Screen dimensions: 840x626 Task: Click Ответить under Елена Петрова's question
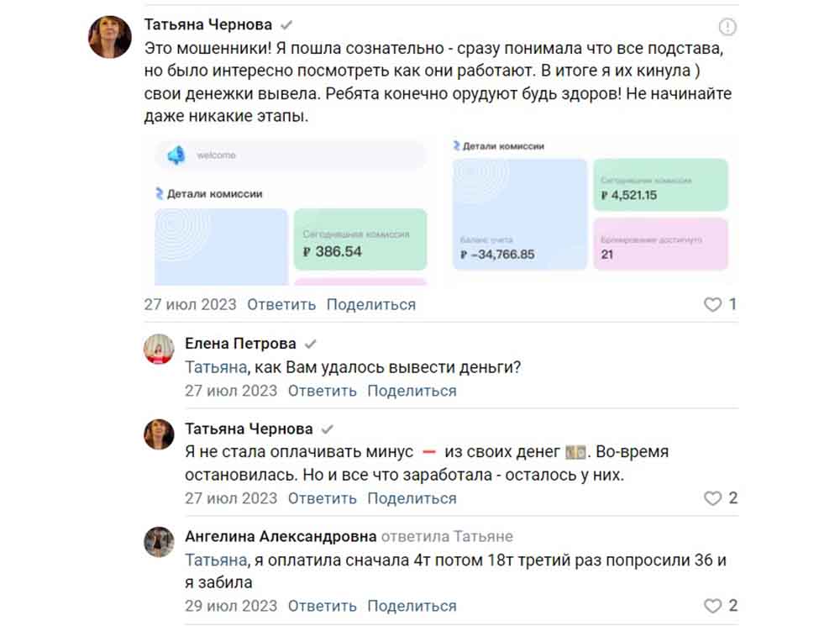[x=323, y=391]
